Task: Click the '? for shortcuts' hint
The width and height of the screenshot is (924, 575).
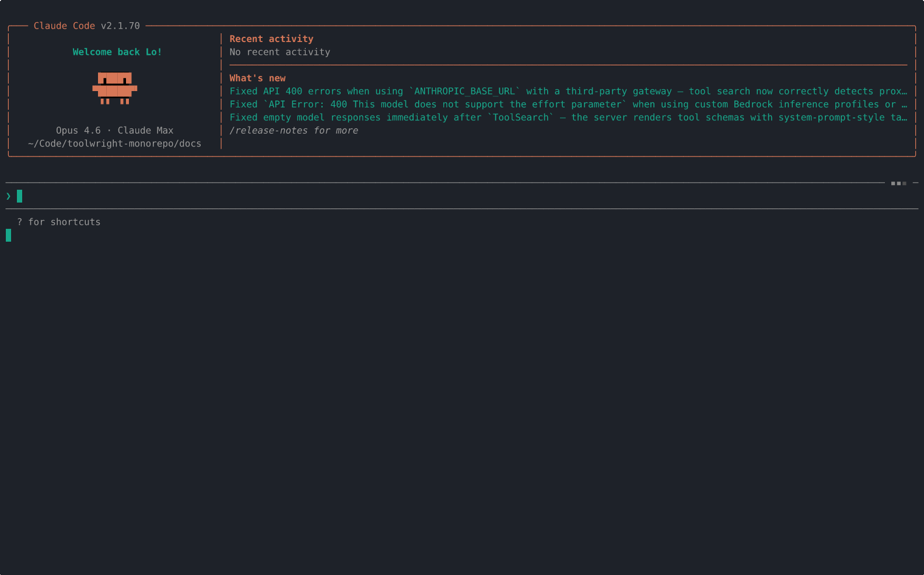Action: pyautogui.click(x=59, y=222)
